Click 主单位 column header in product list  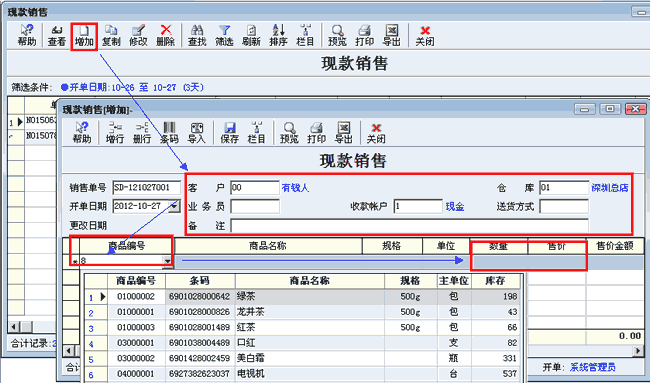(x=454, y=281)
